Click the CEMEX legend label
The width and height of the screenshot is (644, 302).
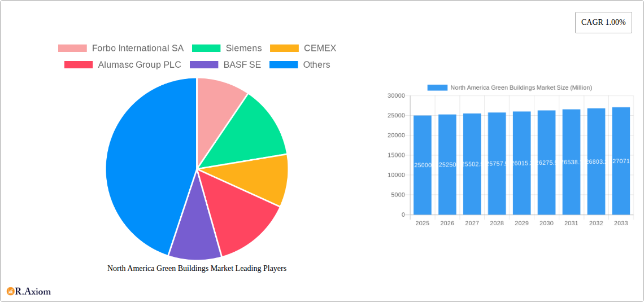coord(320,49)
